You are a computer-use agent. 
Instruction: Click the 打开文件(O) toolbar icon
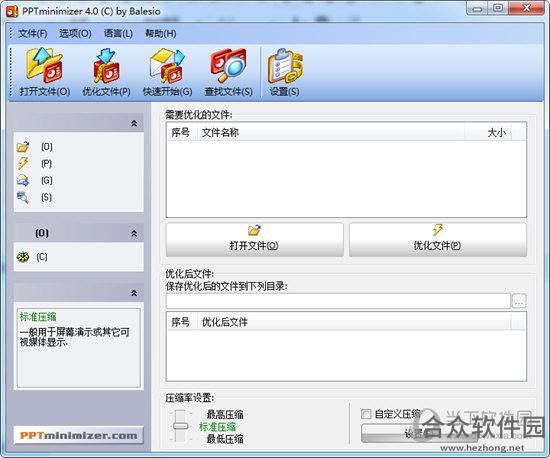coord(45,72)
